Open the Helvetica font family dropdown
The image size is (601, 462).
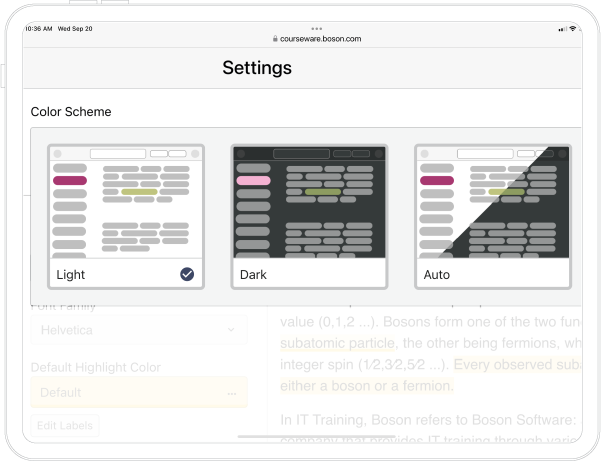coord(138,329)
